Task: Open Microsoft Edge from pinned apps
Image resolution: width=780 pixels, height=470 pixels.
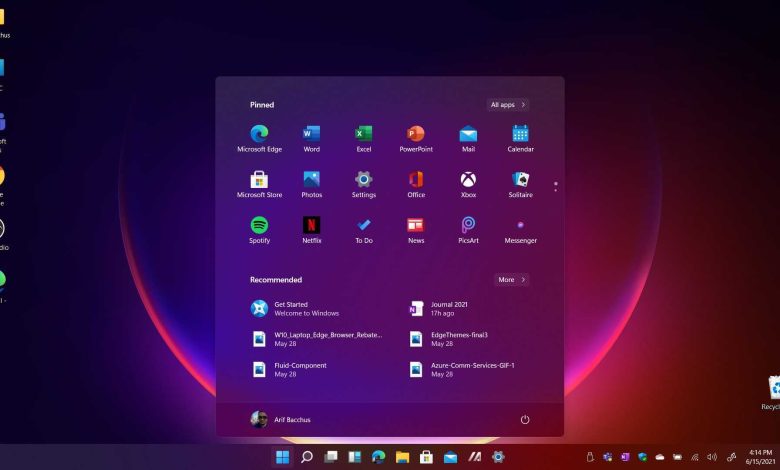Action: [259, 134]
